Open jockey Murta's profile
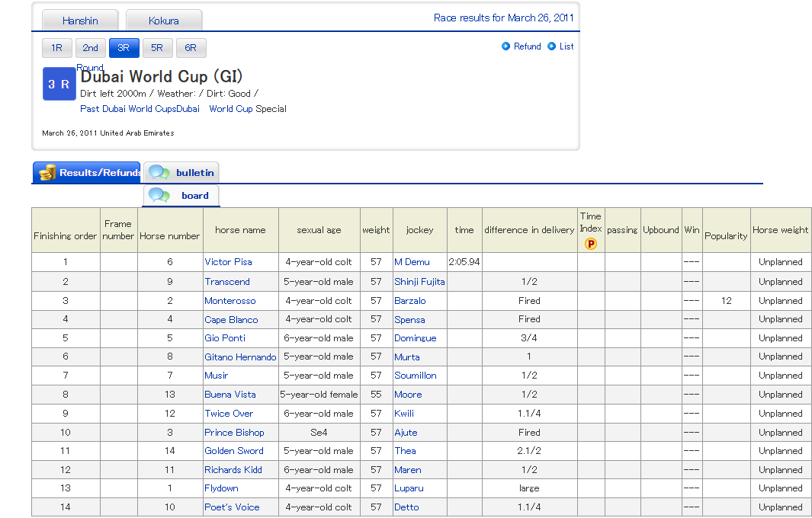 click(407, 357)
